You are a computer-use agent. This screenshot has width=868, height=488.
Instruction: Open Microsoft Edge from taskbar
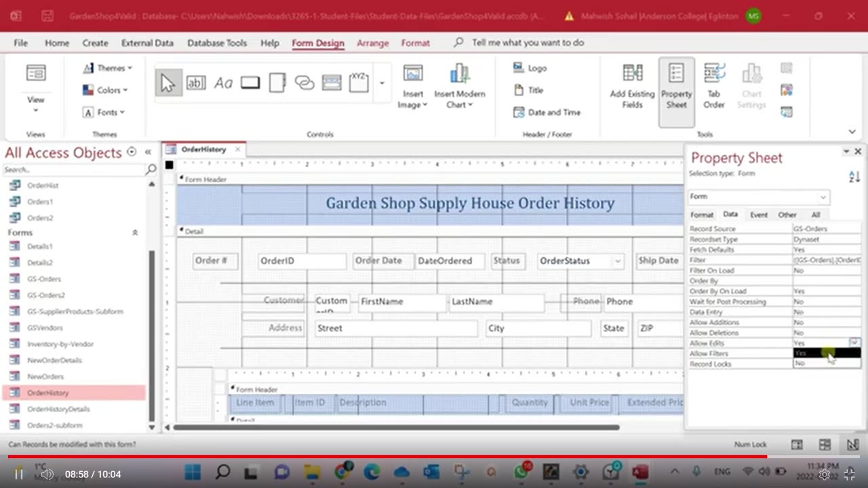click(372, 472)
